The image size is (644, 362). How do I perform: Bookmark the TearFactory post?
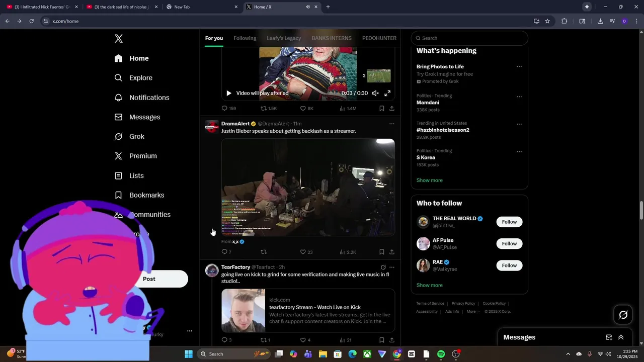pyautogui.click(x=382, y=340)
